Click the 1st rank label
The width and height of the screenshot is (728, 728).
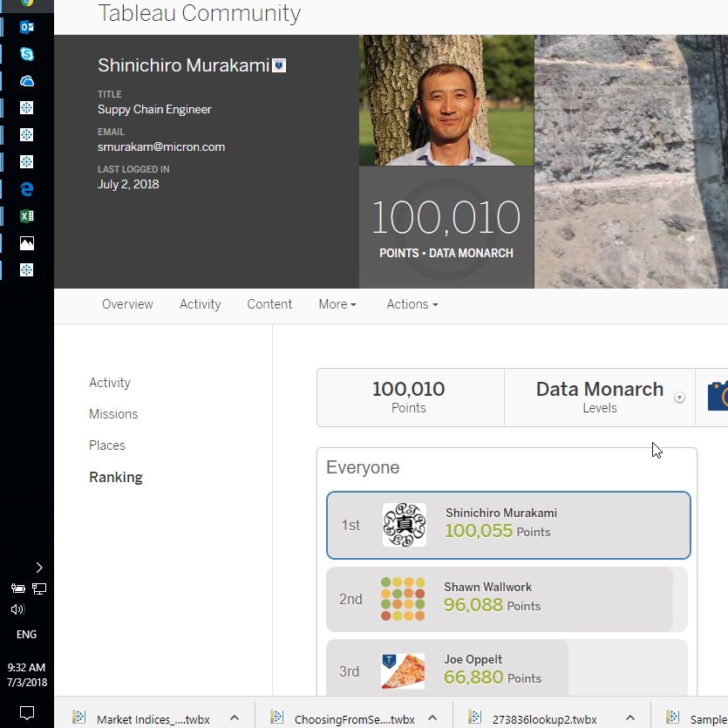[350, 525]
